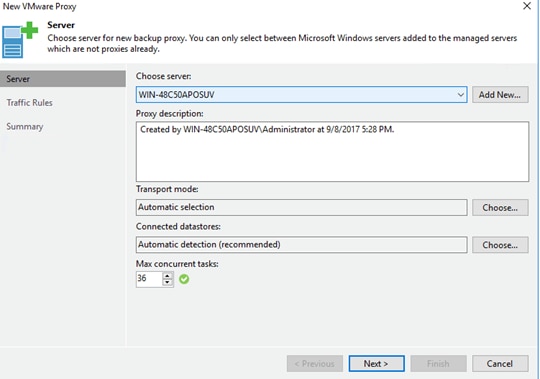Open the Choose server dropdown
The height and width of the screenshot is (379, 540).
301,95
